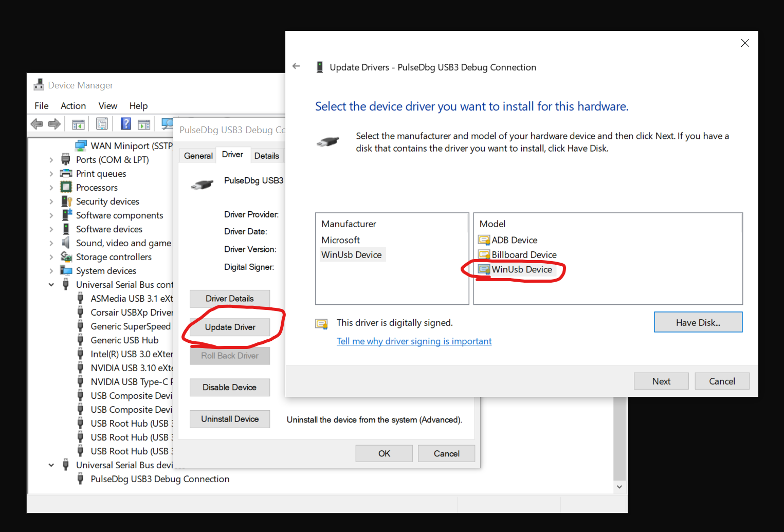Choose the Billboard Device model

coord(523,254)
